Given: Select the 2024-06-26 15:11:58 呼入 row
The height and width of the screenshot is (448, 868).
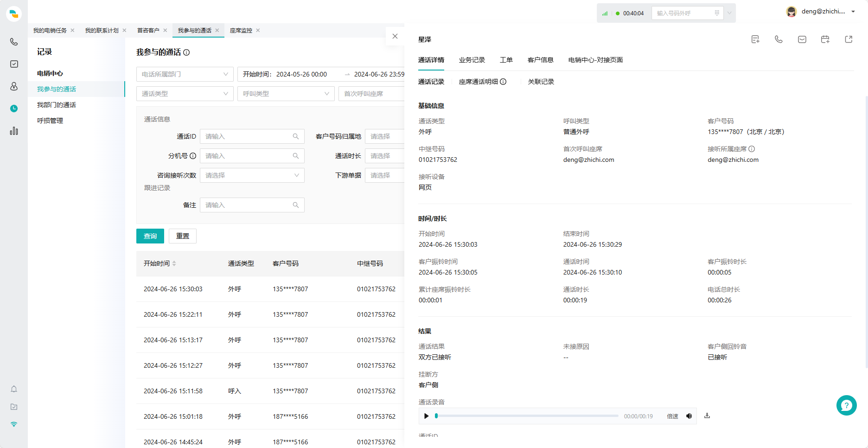Looking at the screenshot, I should (270, 391).
